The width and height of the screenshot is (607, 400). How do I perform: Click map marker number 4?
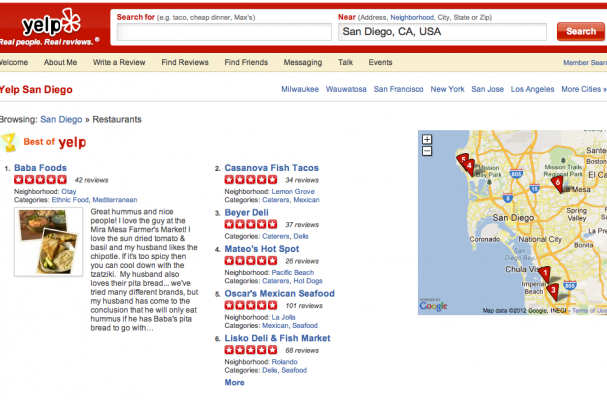click(470, 167)
